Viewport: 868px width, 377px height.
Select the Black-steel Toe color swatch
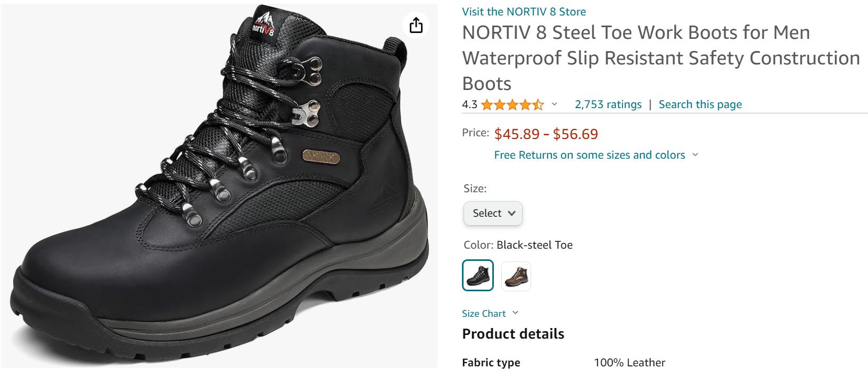tap(478, 275)
